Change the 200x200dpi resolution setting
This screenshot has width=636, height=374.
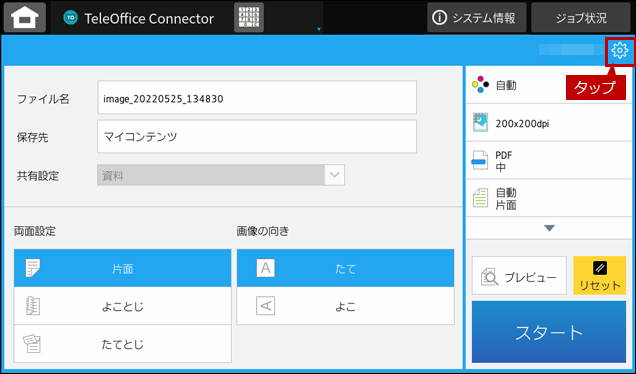pos(549,123)
